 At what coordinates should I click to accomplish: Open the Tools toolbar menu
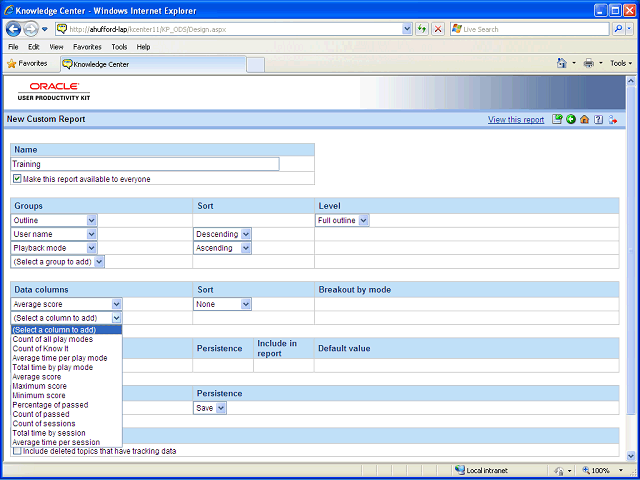621,63
